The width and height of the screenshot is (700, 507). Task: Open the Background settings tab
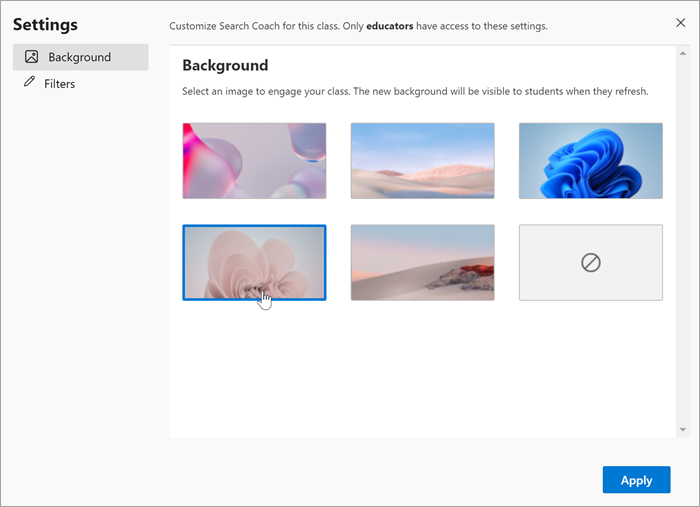[x=80, y=57]
